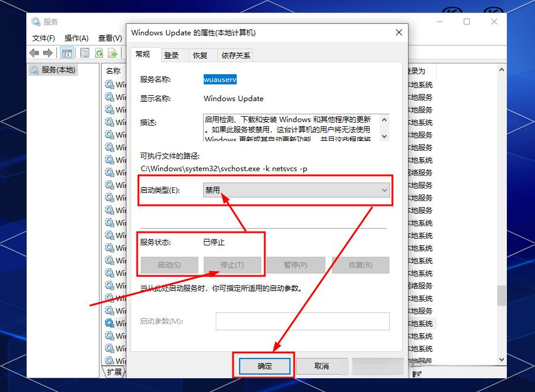Toggle the show/hide console tree icon

[67, 53]
